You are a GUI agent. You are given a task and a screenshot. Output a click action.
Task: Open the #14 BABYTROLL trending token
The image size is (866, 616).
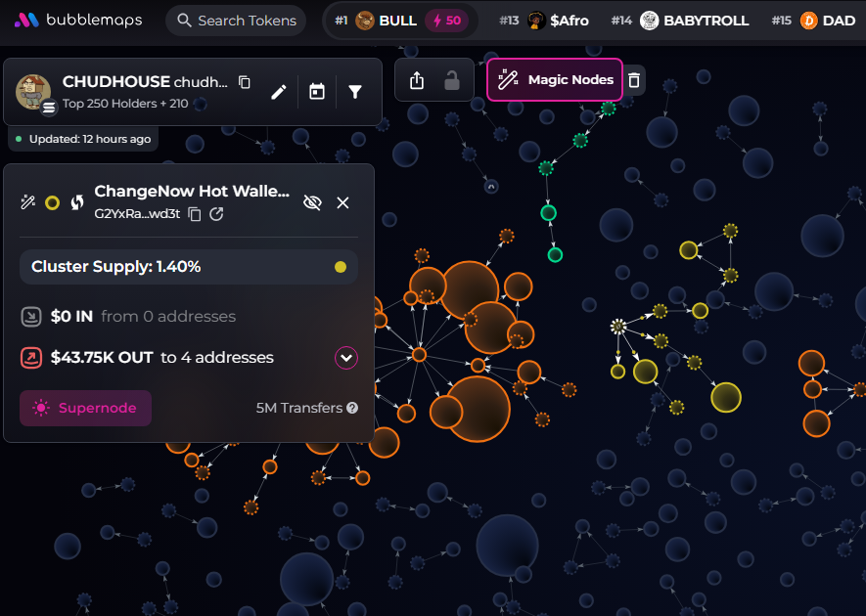click(680, 21)
